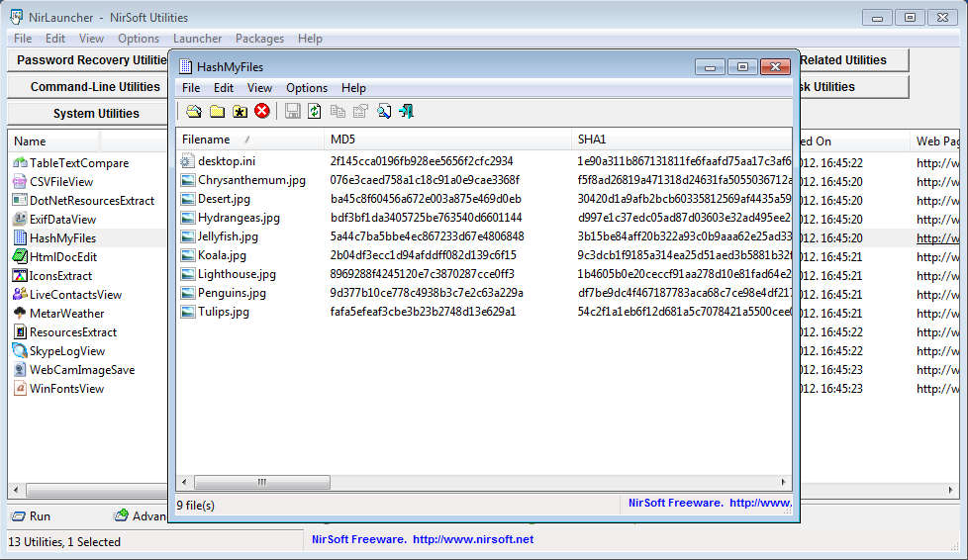The height and width of the screenshot is (560, 968).
Task: Click the Save floppy disk icon
Action: (293, 111)
